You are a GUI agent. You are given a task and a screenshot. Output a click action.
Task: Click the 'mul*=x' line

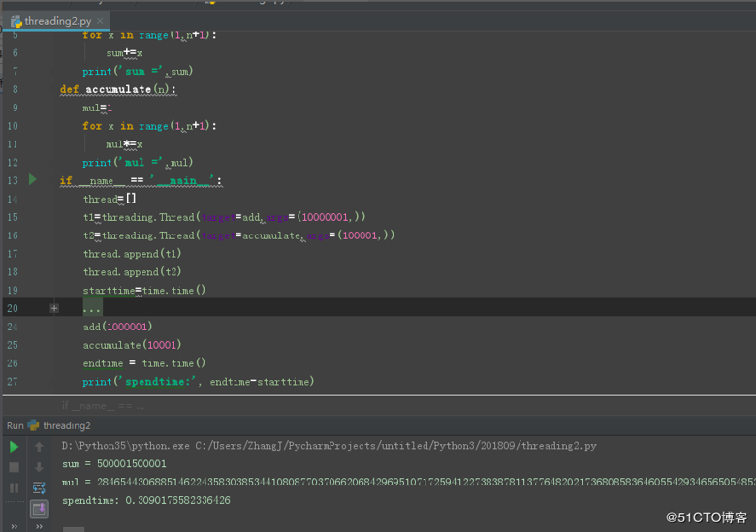124,144
